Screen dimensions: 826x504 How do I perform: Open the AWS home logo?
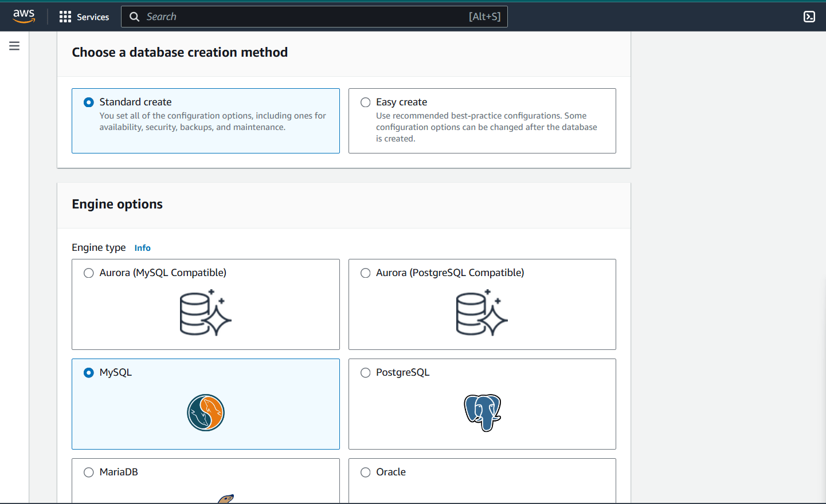pos(24,17)
